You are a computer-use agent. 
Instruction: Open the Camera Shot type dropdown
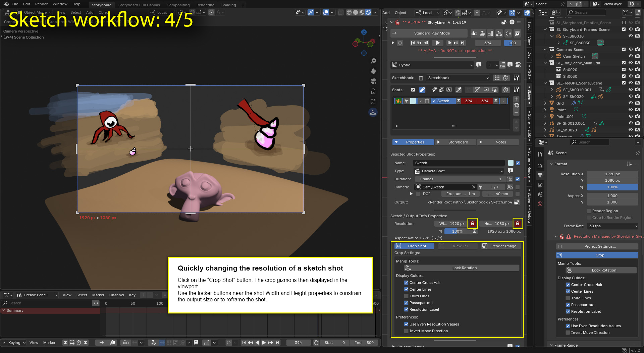[x=459, y=171]
